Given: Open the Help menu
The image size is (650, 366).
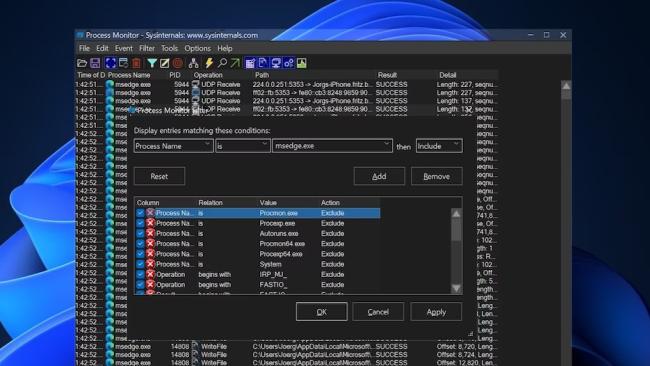Looking at the screenshot, I should pyautogui.click(x=225, y=48).
